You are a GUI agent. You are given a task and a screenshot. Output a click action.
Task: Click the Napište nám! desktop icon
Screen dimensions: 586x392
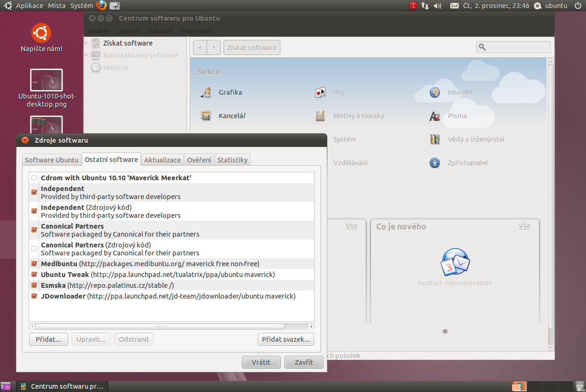pos(41,33)
